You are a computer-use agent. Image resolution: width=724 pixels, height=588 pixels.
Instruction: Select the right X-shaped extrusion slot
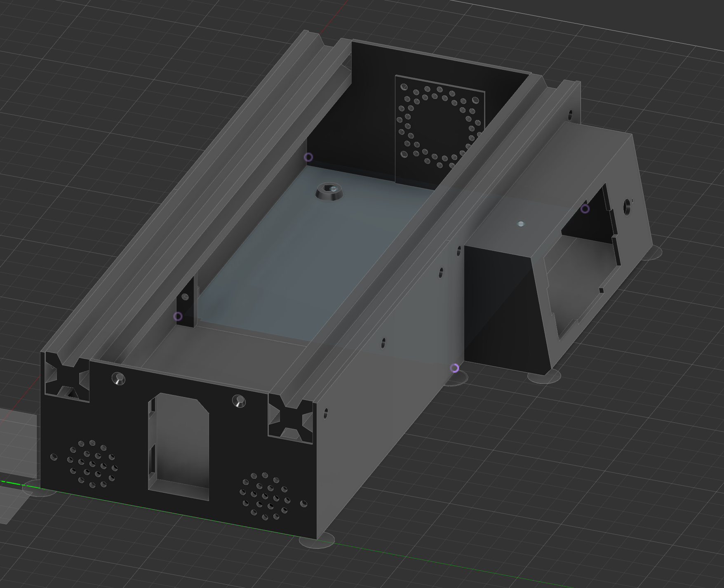[289, 419]
